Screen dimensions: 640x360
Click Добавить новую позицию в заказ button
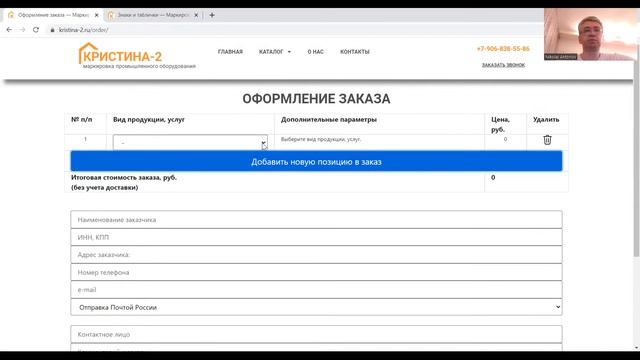click(316, 161)
